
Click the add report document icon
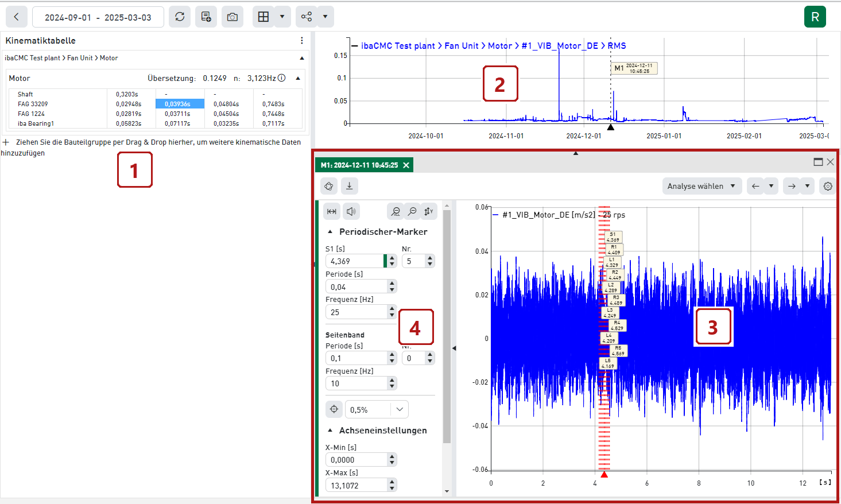click(206, 17)
